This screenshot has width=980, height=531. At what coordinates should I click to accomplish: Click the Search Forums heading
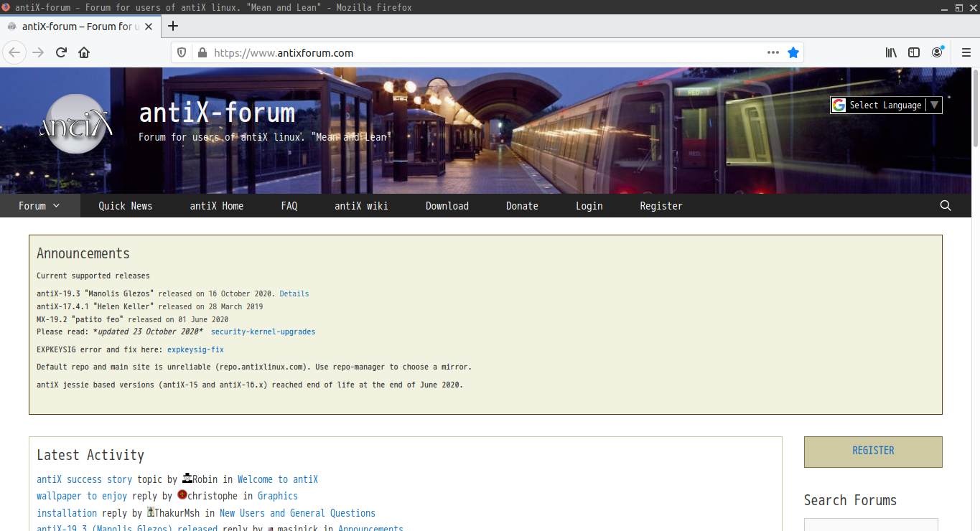pyautogui.click(x=850, y=500)
